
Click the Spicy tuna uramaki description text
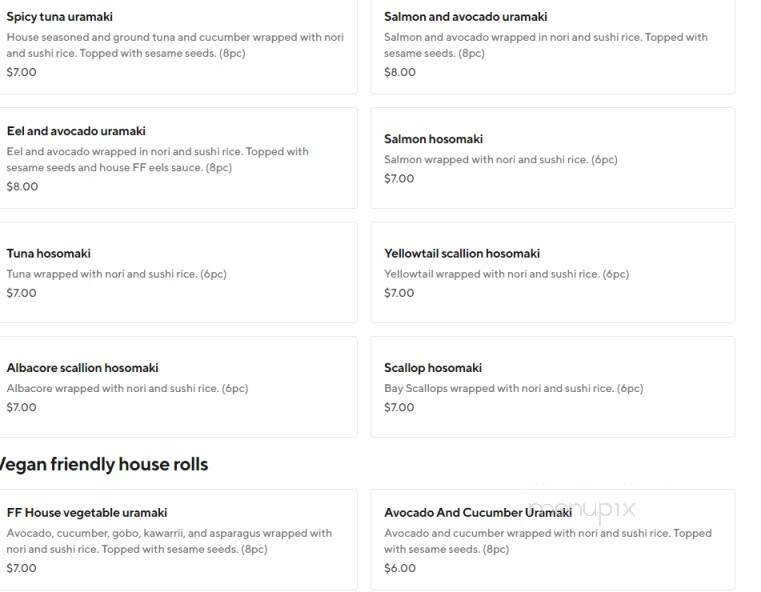[x=175, y=45]
